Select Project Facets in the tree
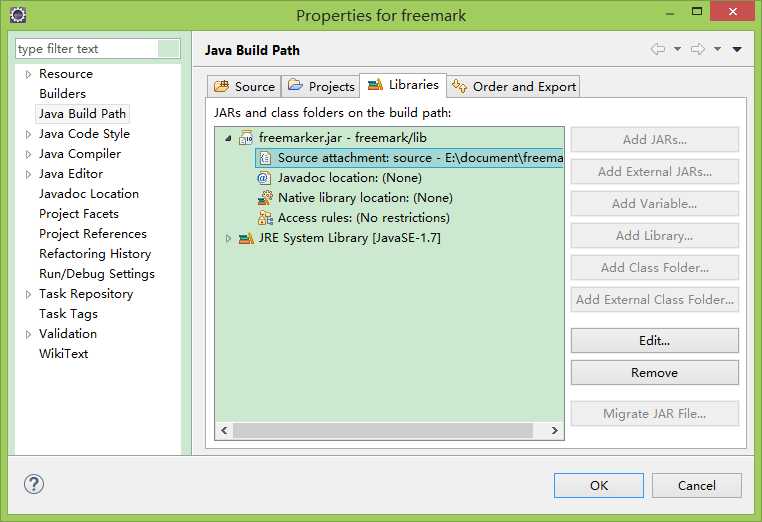This screenshot has width=762, height=522. point(79,214)
